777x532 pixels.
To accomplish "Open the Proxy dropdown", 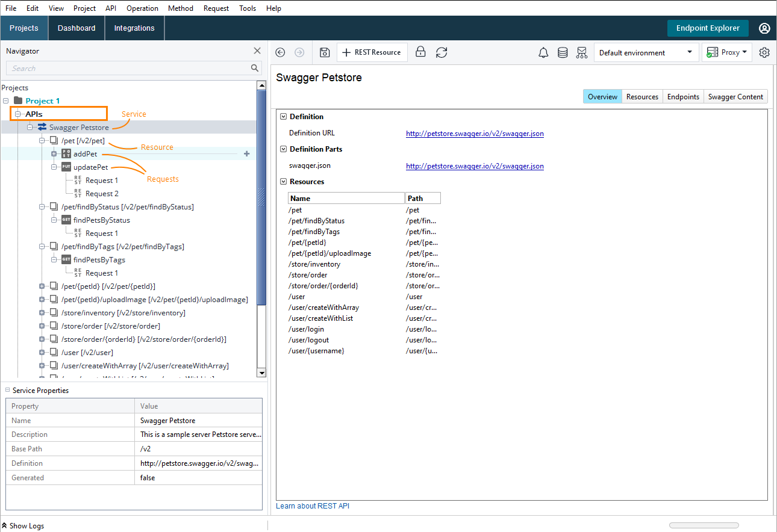I will 727,52.
